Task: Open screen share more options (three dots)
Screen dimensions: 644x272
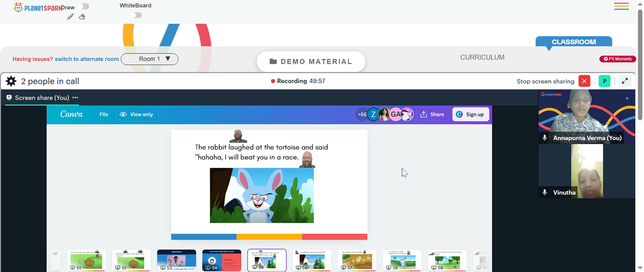Action: pyautogui.click(x=75, y=98)
